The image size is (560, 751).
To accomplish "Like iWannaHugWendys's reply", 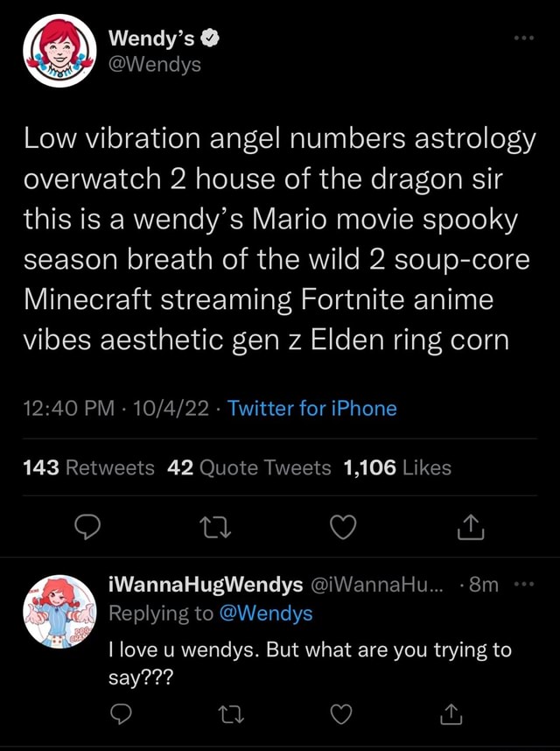I will (339, 714).
